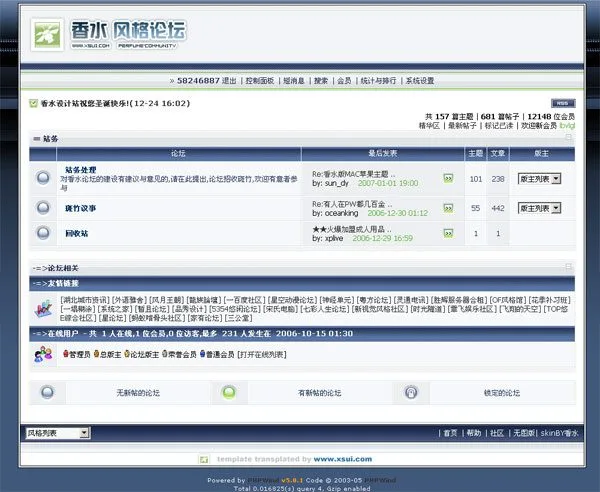Click 搜索 in the top navigation
The image size is (600, 492).
click(x=320, y=80)
